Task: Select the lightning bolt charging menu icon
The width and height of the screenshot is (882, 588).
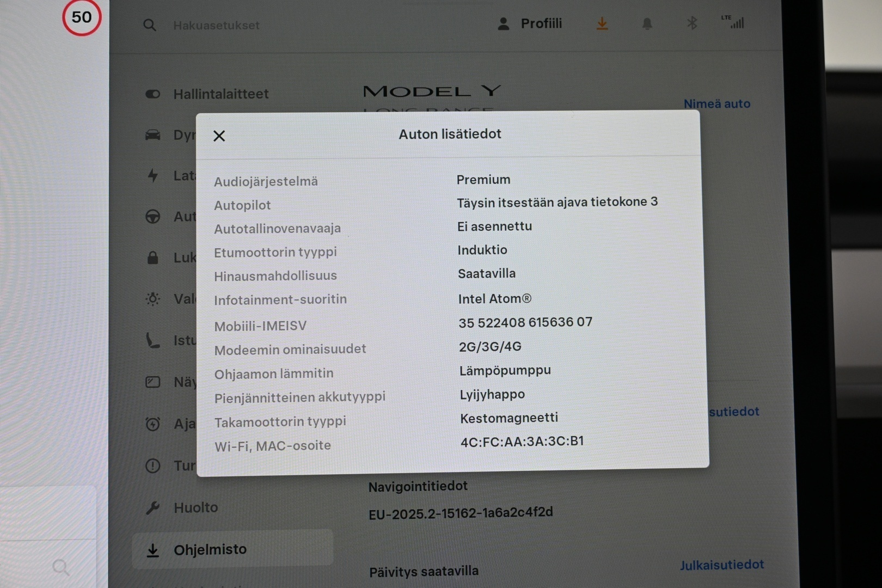Action: pyautogui.click(x=153, y=175)
